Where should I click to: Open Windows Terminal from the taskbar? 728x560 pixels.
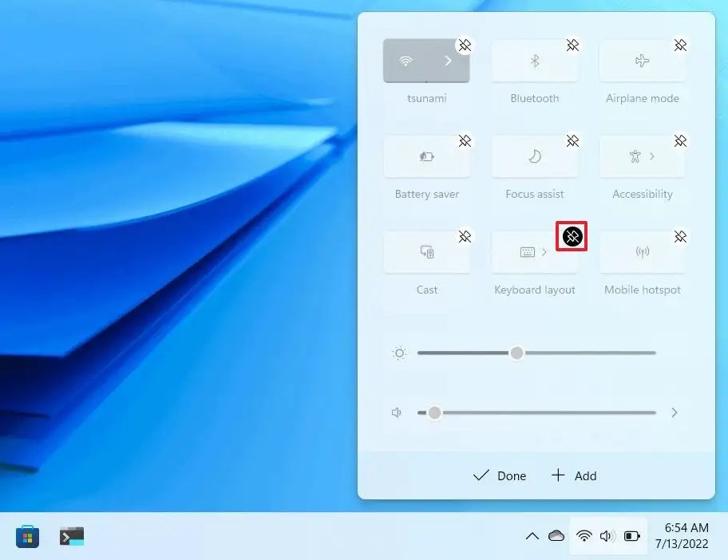pos(71,536)
